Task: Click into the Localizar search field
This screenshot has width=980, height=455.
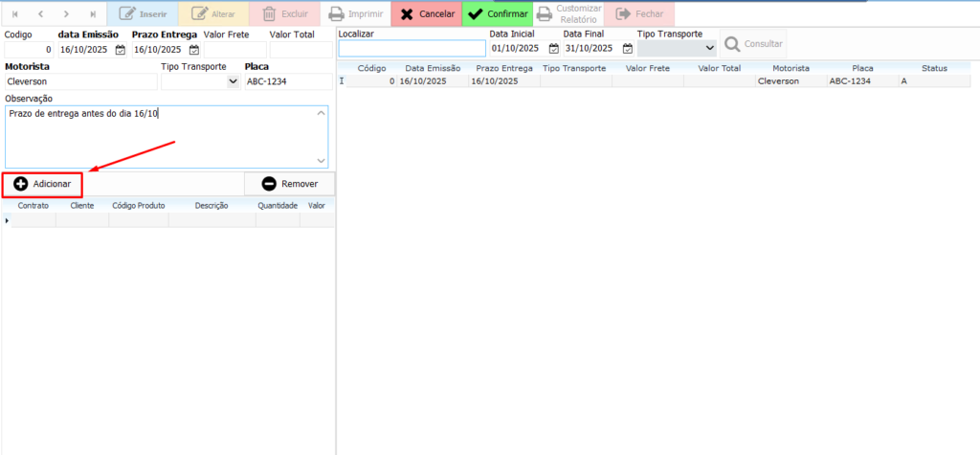Action: tap(412, 48)
